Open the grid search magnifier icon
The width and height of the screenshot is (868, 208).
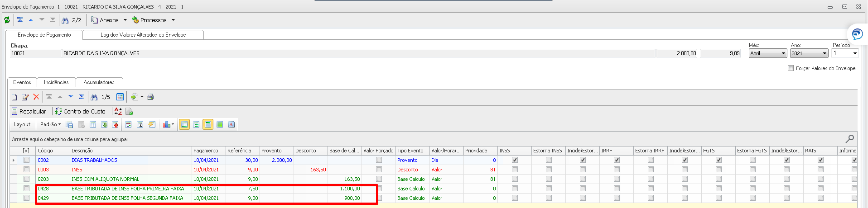coord(850,139)
